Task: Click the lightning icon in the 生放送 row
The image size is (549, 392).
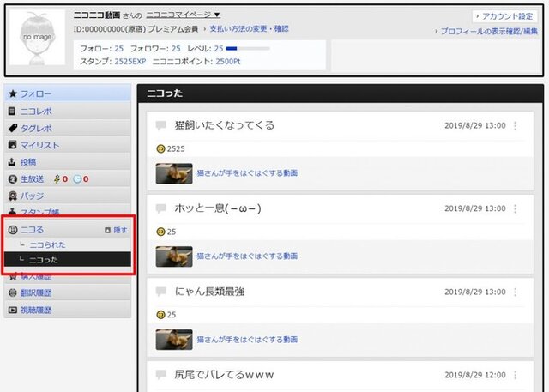Action: pyautogui.click(x=57, y=179)
